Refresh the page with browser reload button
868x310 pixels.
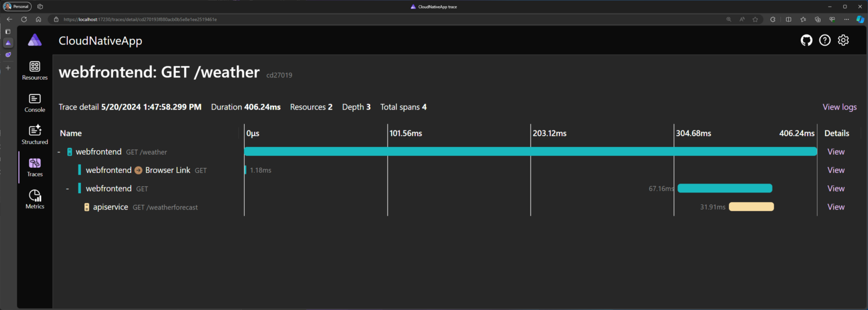pos(24,19)
